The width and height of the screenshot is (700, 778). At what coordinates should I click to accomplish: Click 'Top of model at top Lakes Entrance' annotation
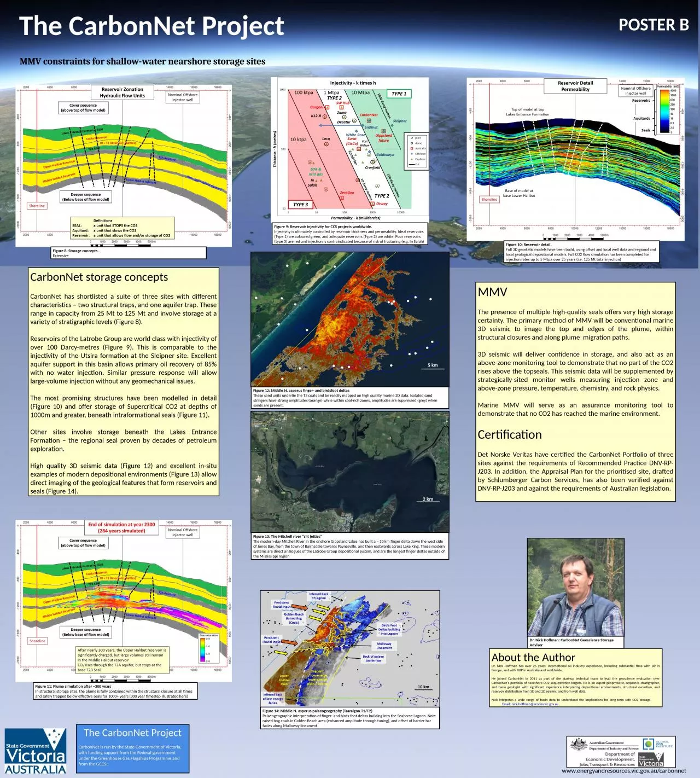tap(528, 112)
